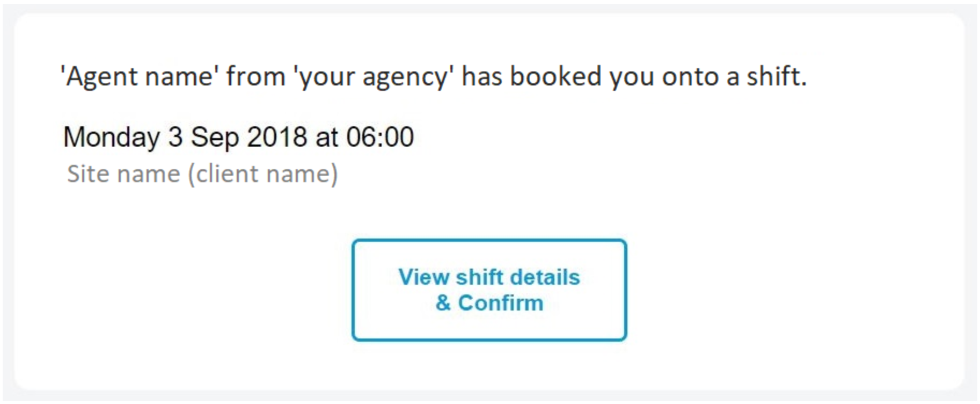Viewport: 980px width, 404px height.
Task: Click the word 'at' before the shift time
Action: point(326,137)
